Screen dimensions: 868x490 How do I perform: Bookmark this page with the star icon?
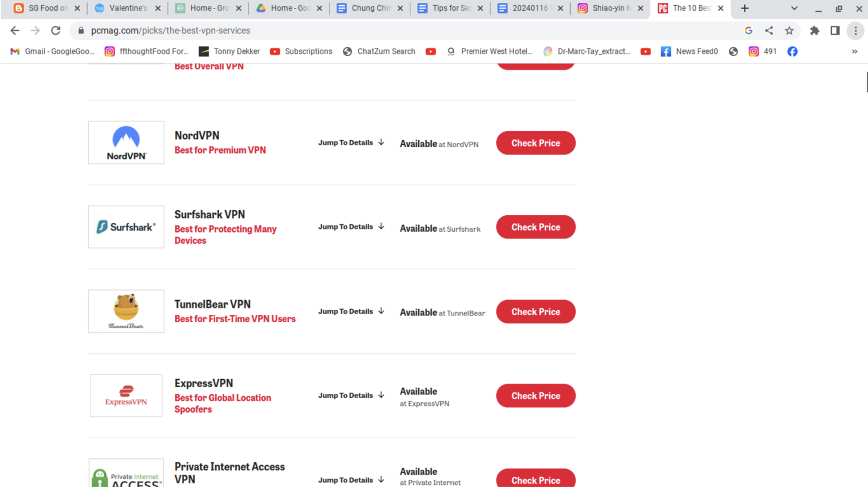[x=789, y=31]
